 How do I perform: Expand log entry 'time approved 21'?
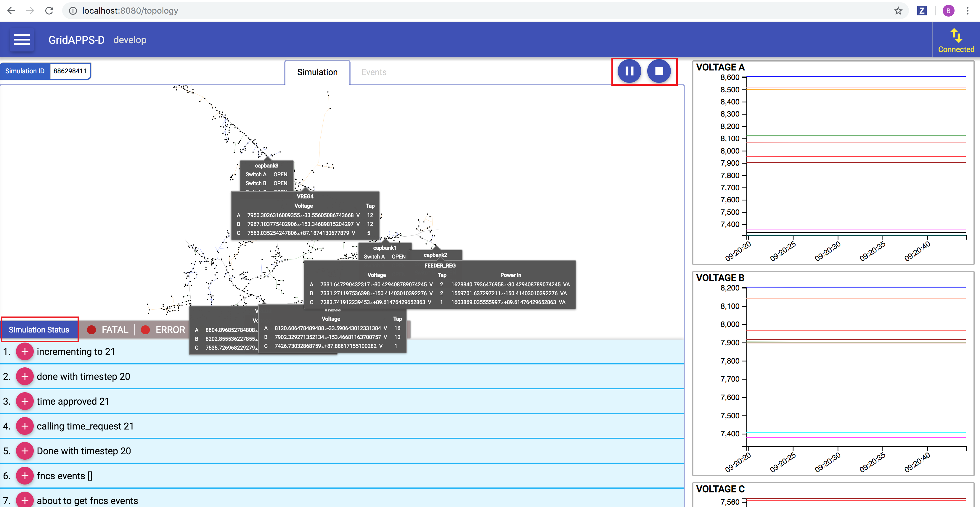point(25,401)
